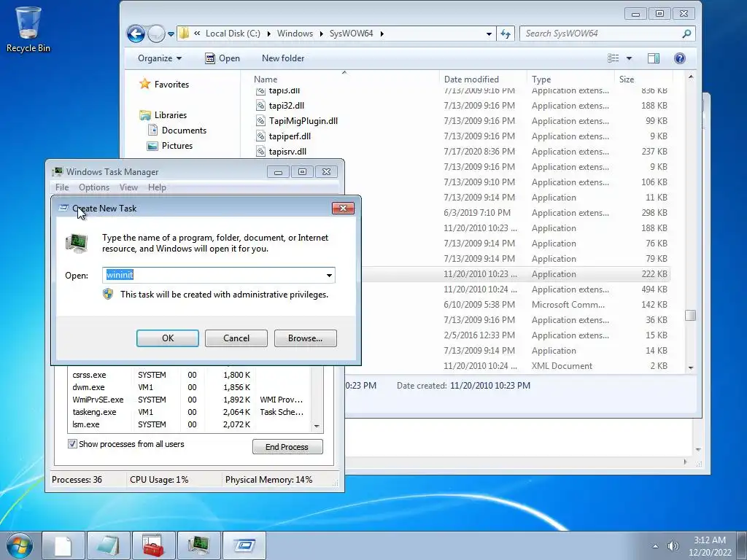Go back in Explorer navigation
The image size is (747, 560).
(136, 34)
